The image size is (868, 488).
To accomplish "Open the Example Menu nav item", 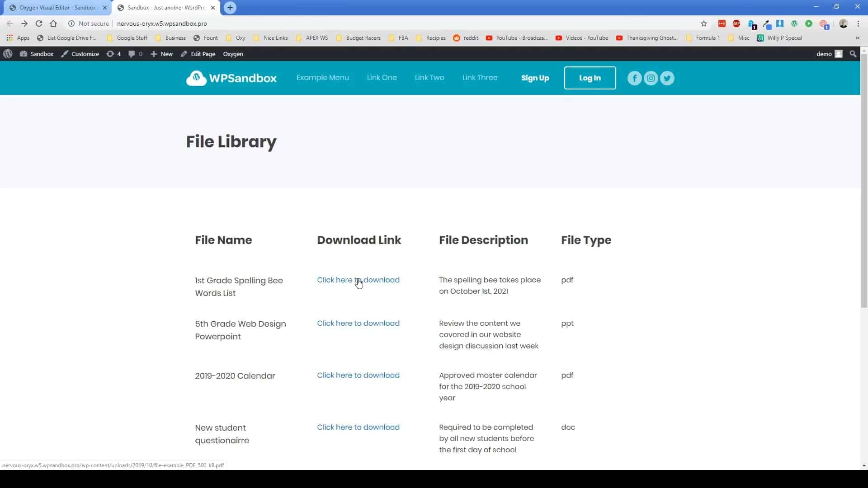I will (322, 78).
